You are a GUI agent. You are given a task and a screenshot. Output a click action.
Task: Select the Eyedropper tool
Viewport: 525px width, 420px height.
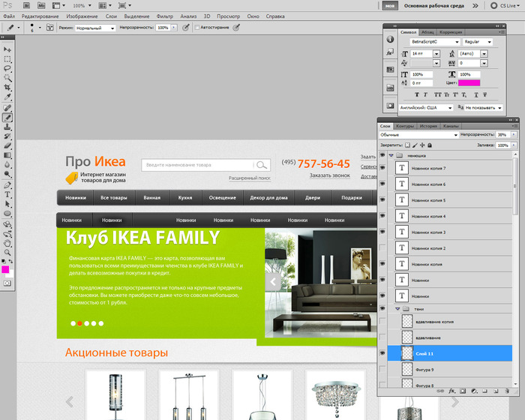(7, 97)
